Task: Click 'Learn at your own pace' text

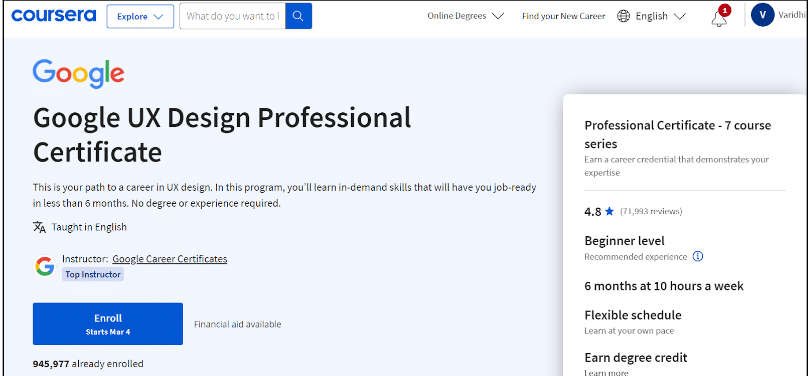Action: (629, 331)
